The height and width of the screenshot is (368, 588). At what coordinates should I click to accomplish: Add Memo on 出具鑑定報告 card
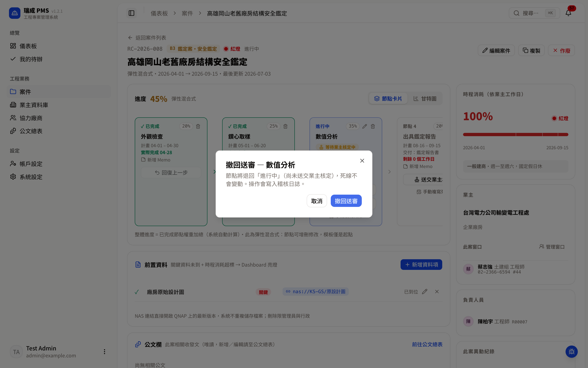point(418,166)
